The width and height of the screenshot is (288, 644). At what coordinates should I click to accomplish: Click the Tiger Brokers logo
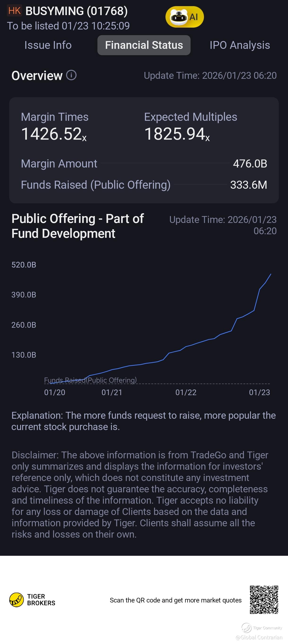pyautogui.click(x=32, y=599)
